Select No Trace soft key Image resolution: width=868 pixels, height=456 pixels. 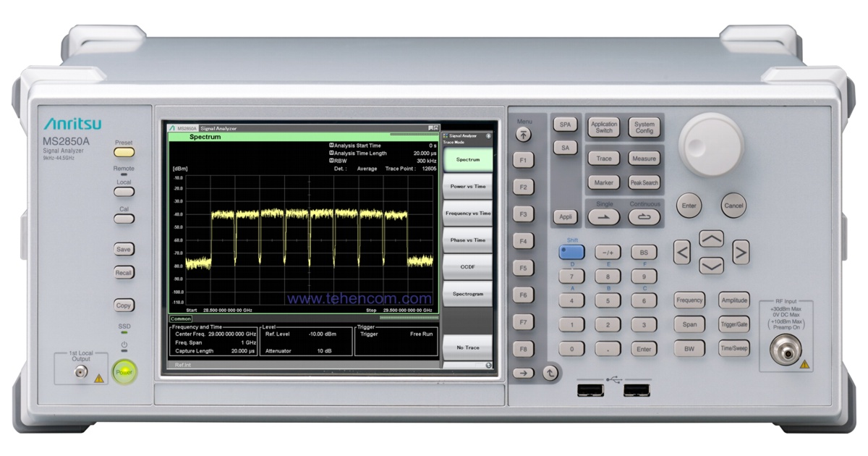[467, 347]
